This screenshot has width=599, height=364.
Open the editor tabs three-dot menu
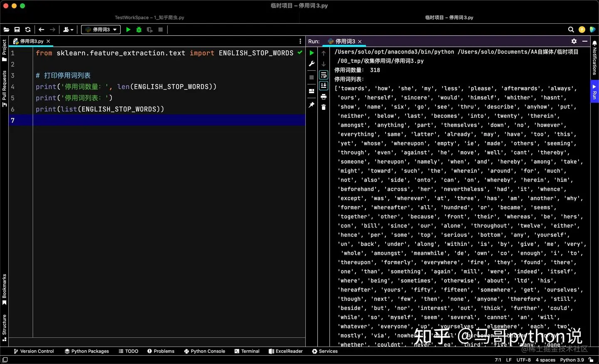coord(300,41)
